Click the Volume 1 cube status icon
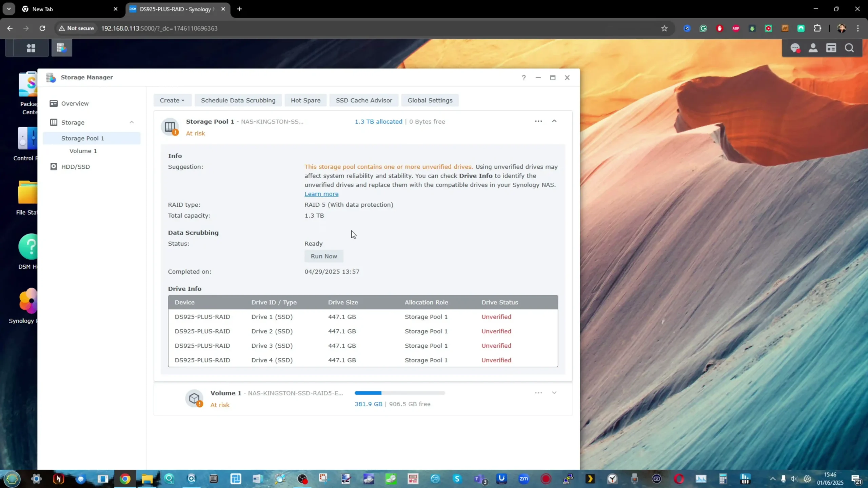868x488 pixels. pyautogui.click(x=194, y=398)
